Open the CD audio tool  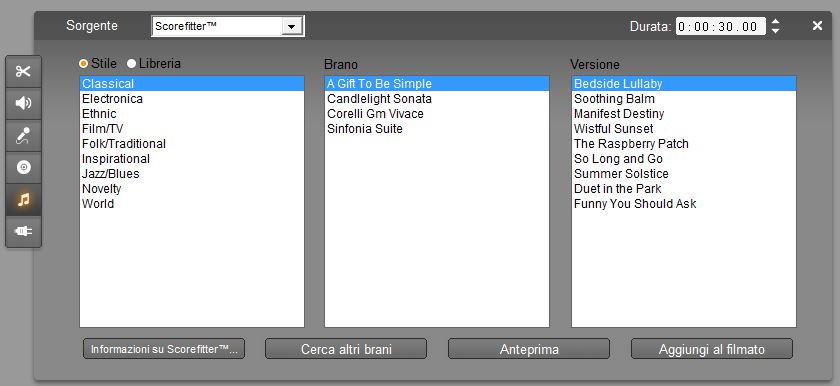(x=23, y=168)
